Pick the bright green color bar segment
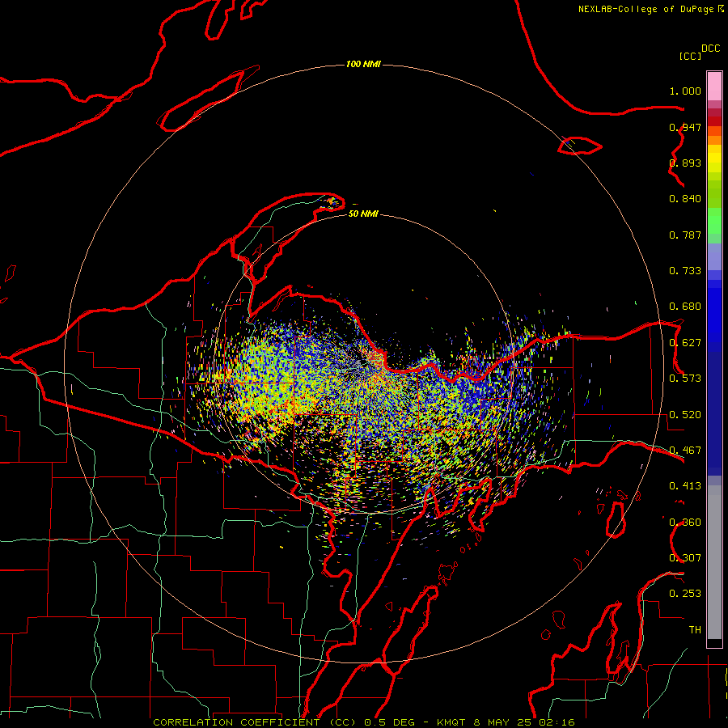This screenshot has width=728, height=728. pyautogui.click(x=714, y=221)
